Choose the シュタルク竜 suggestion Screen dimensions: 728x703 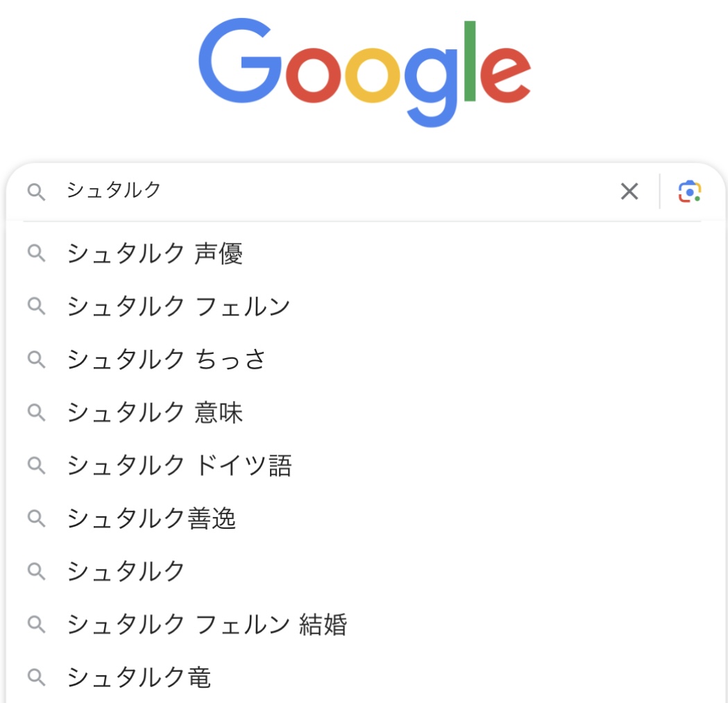pyautogui.click(x=139, y=677)
